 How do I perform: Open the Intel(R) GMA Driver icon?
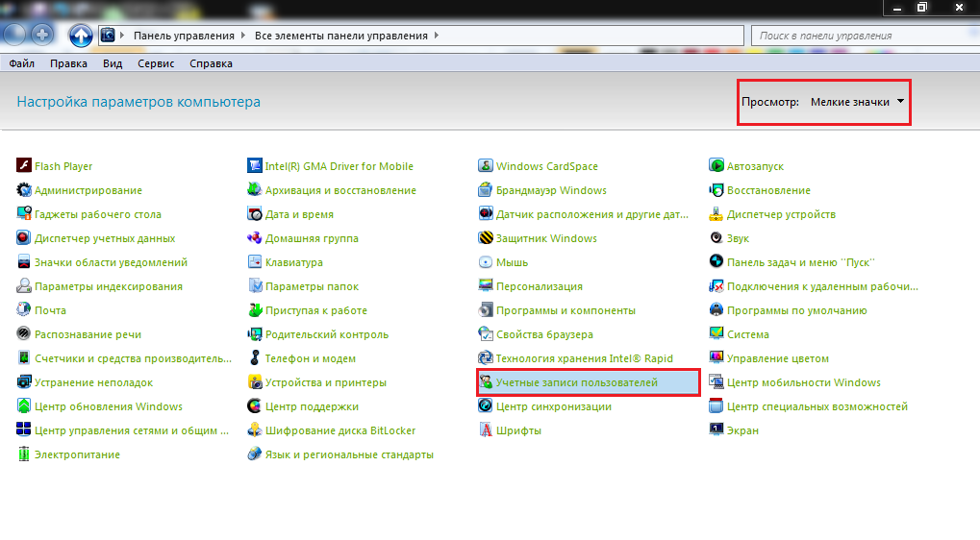click(x=254, y=165)
